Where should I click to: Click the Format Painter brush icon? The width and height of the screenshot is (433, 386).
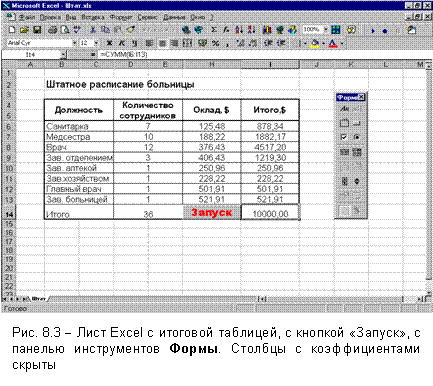131,30
